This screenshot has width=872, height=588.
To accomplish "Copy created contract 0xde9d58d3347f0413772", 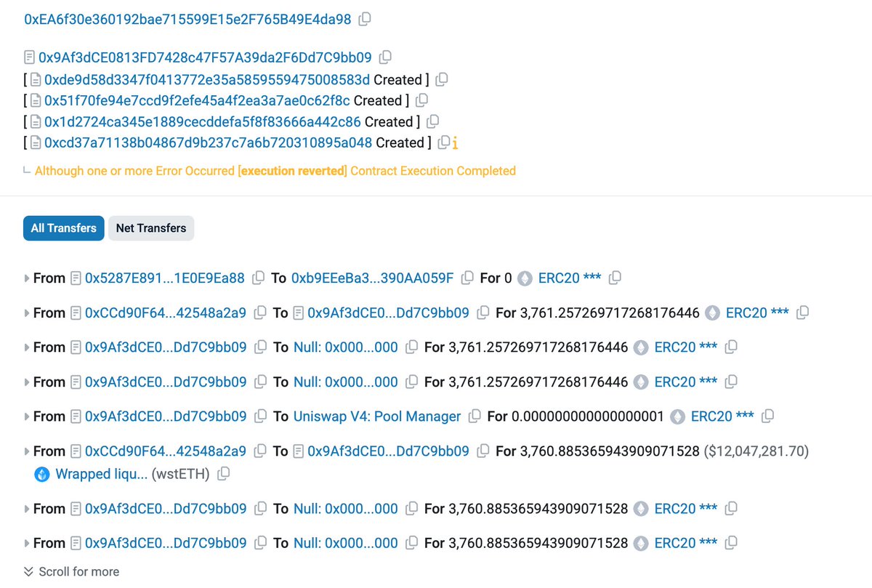I will pyautogui.click(x=441, y=78).
